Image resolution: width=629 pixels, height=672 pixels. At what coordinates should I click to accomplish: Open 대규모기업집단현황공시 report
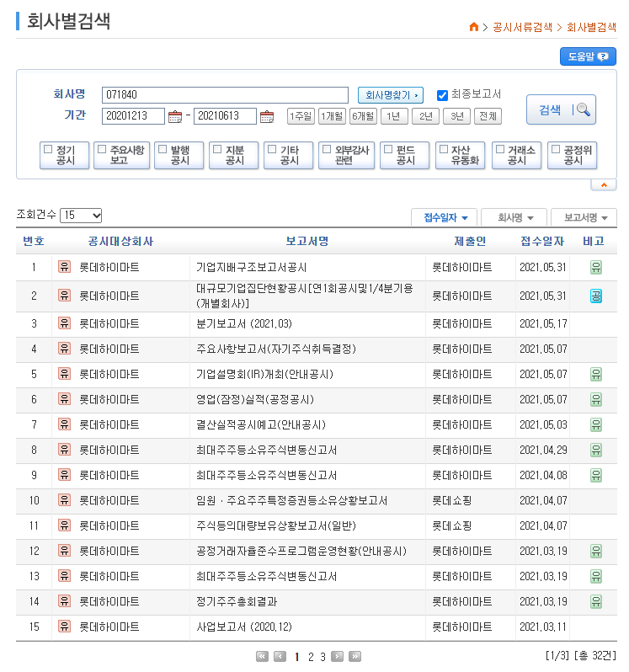305,296
